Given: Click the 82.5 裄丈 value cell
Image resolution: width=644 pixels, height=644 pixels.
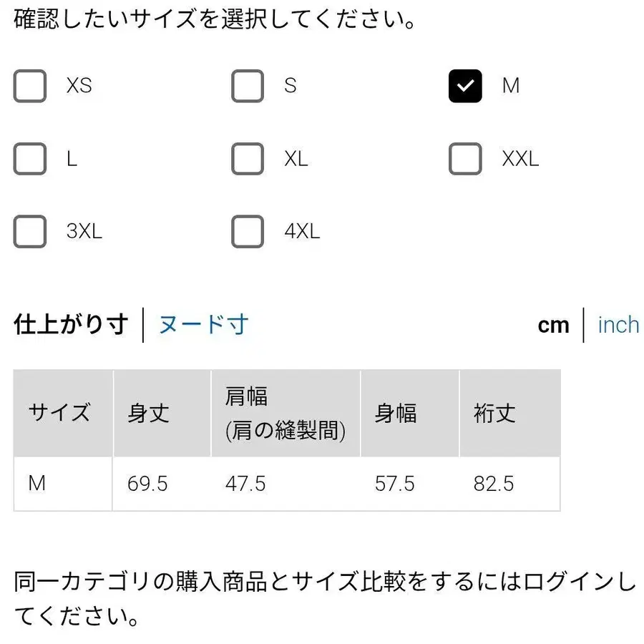Looking at the screenshot, I should coord(494,484).
